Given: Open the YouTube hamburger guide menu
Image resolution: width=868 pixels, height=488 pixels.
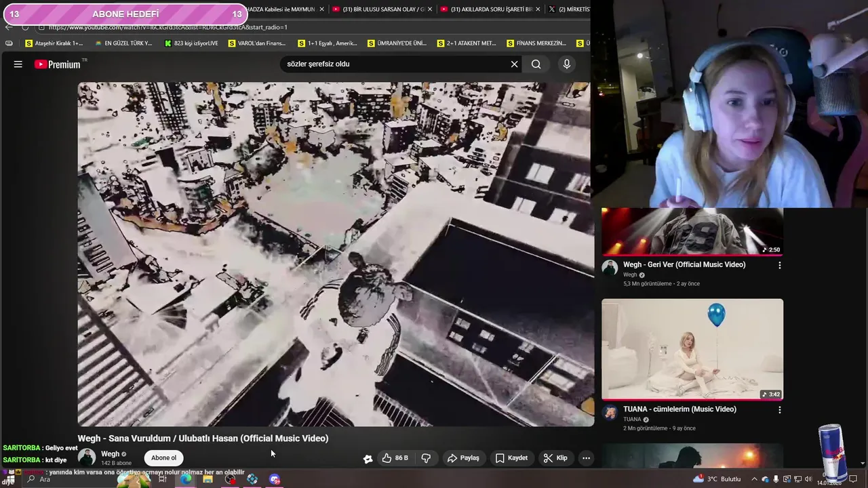Looking at the screenshot, I should [x=18, y=64].
